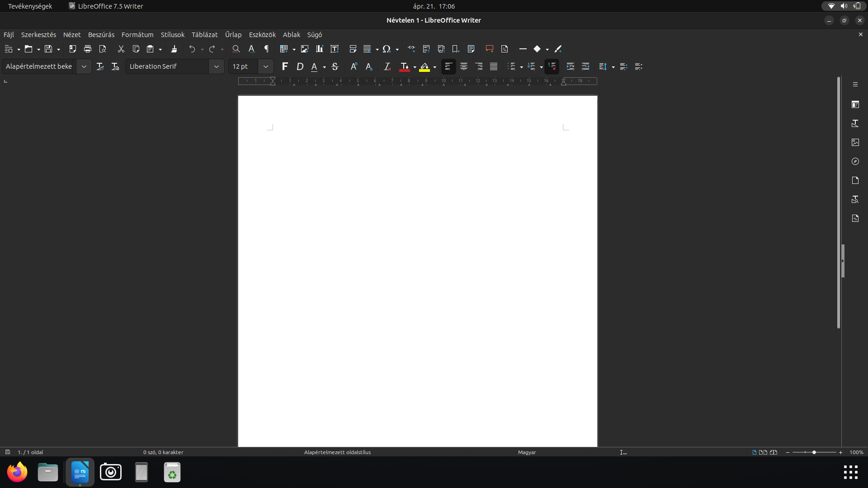Toggle formatting marks pilcrow
The width and height of the screenshot is (868, 488).
click(x=267, y=49)
